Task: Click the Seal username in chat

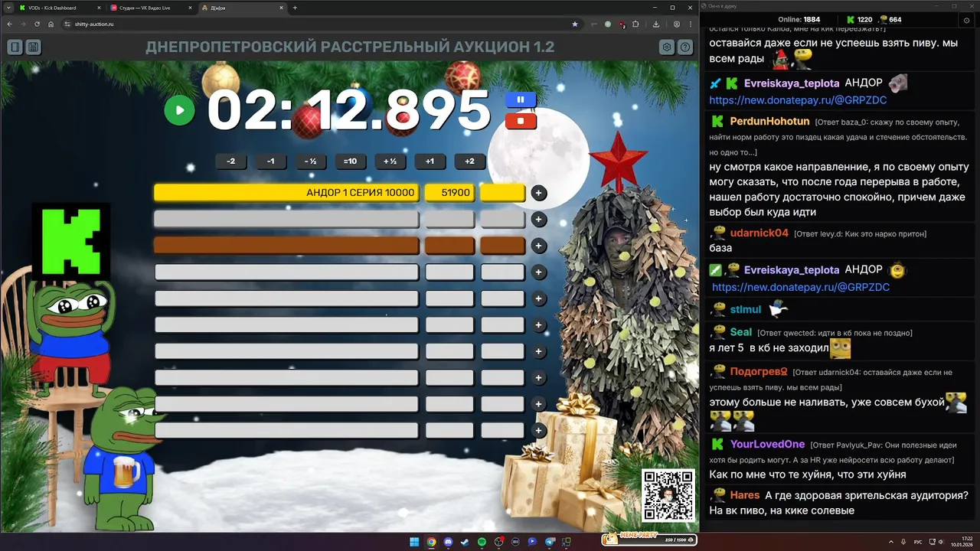Action: tap(741, 332)
